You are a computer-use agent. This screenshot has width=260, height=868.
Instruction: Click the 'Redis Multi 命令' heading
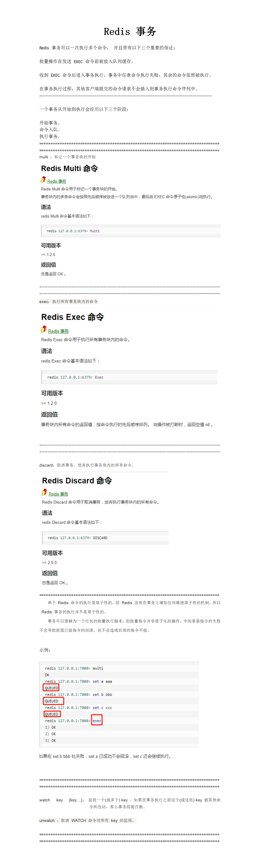click(x=69, y=169)
